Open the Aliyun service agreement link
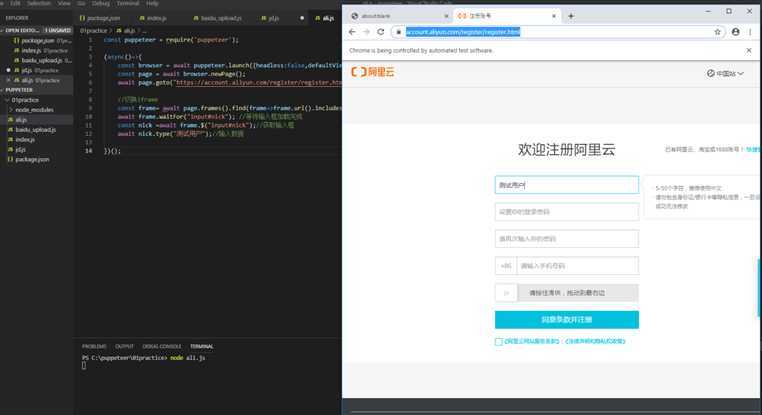This screenshot has width=762, height=415. pos(532,341)
